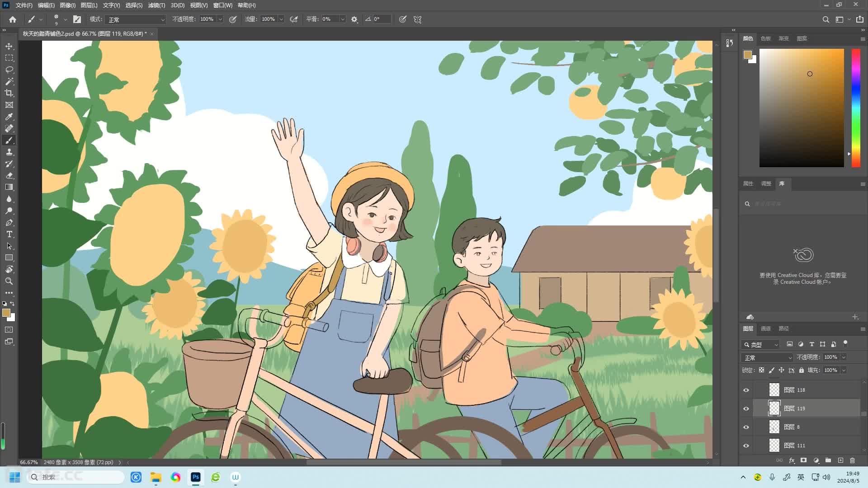
Task: Select the Crop tool
Action: (9, 93)
